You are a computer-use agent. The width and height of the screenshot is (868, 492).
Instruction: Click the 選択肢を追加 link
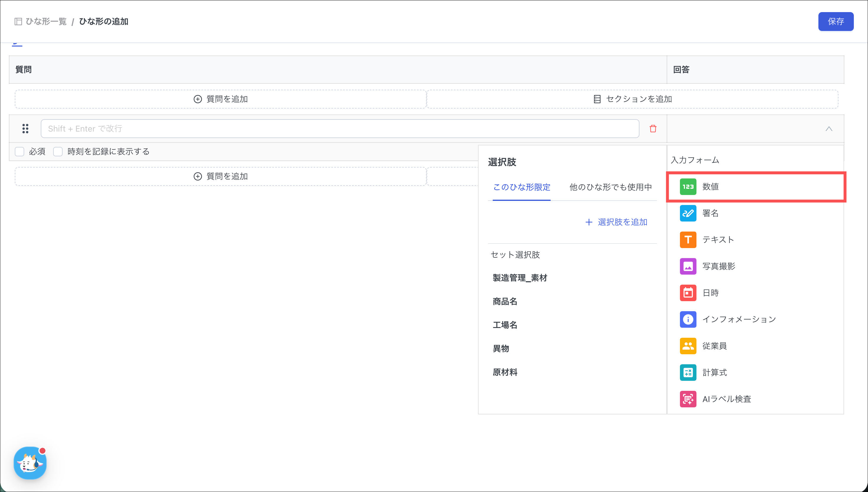616,222
